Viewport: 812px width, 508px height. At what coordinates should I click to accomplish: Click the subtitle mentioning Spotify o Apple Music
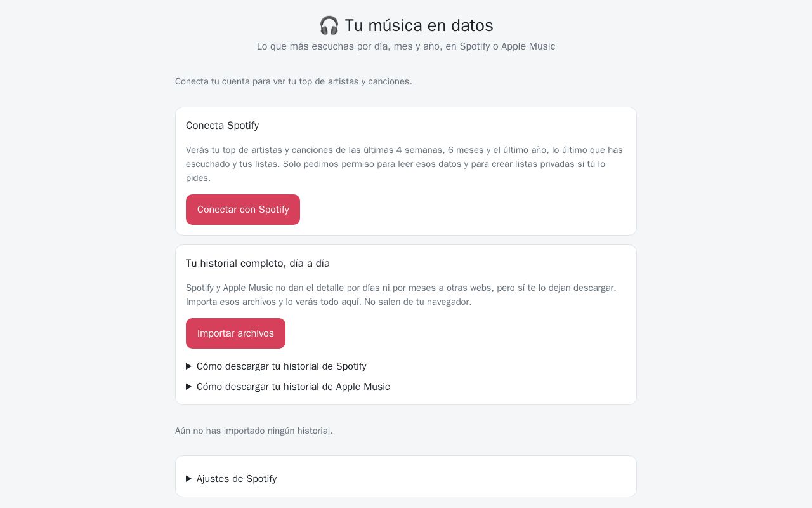[x=406, y=46]
